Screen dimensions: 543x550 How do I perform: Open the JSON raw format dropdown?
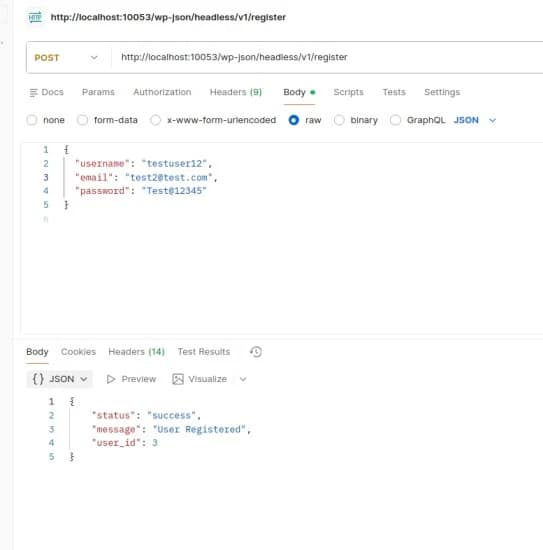pyautogui.click(x=475, y=120)
